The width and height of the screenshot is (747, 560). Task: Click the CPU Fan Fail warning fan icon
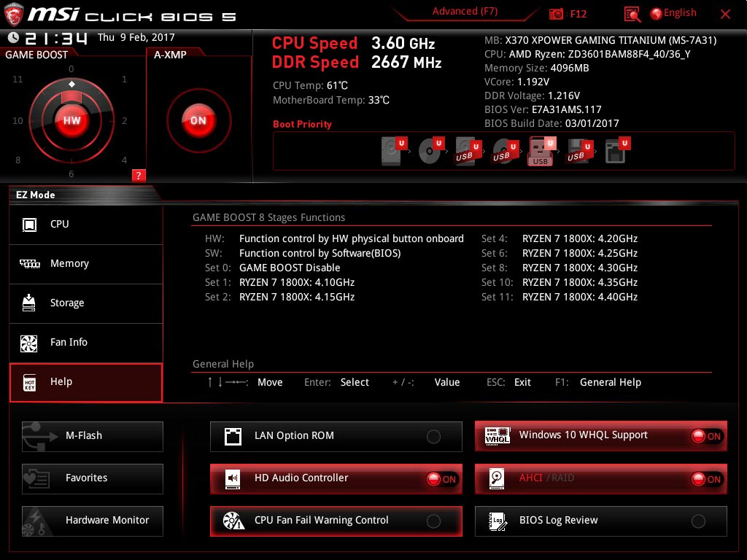(x=233, y=521)
